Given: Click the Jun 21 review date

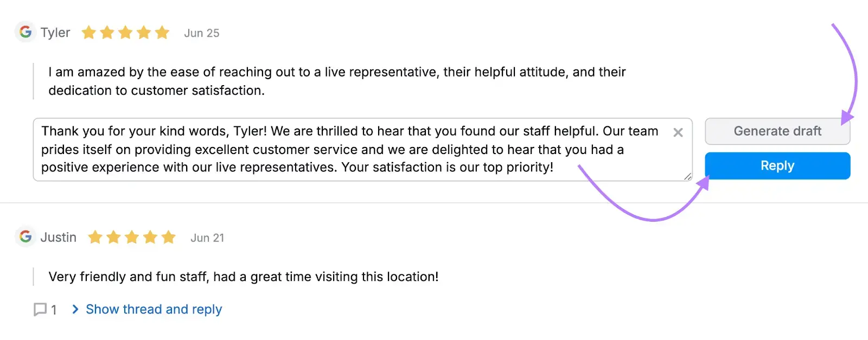Looking at the screenshot, I should coord(207,237).
